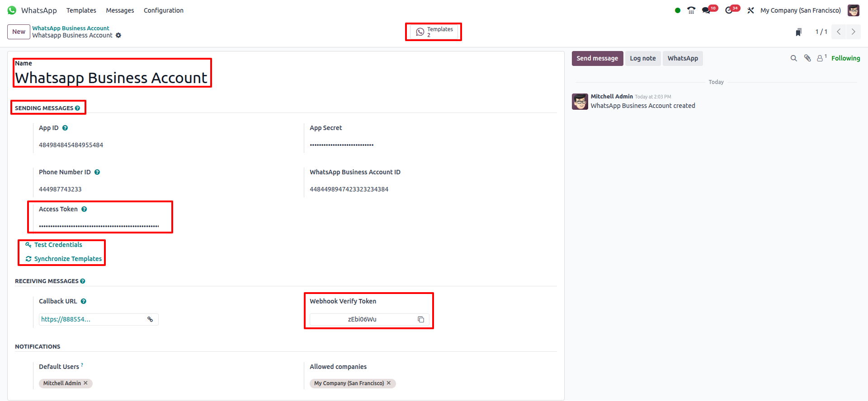
Task: Search chatter messages with magnifier icon
Action: tap(793, 58)
